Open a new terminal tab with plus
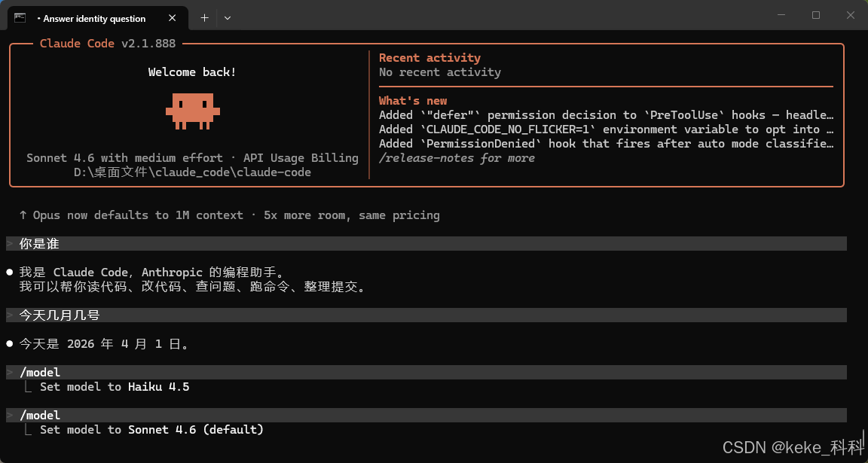The height and width of the screenshot is (463, 868). click(204, 18)
